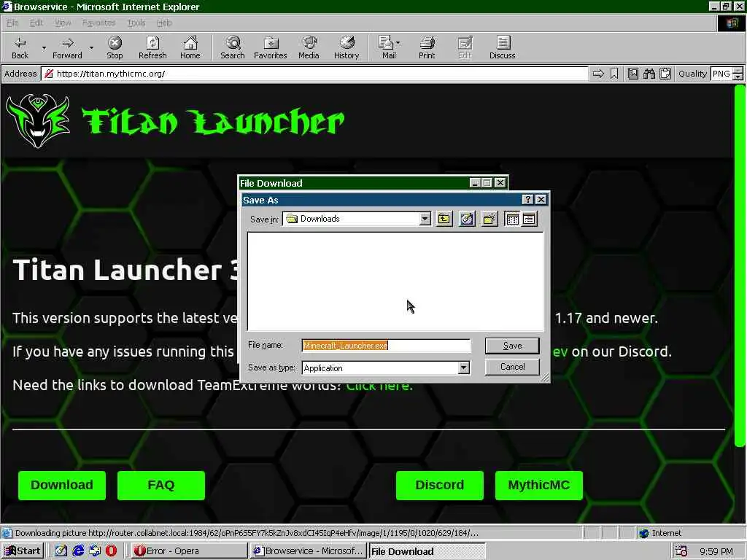Click the Forward navigation button

[67, 47]
